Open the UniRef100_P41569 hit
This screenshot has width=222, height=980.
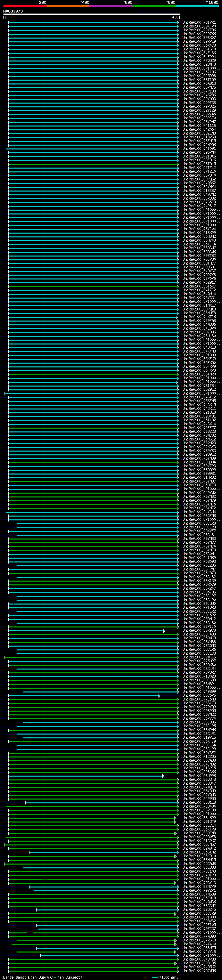pyautogui.click(x=199, y=558)
